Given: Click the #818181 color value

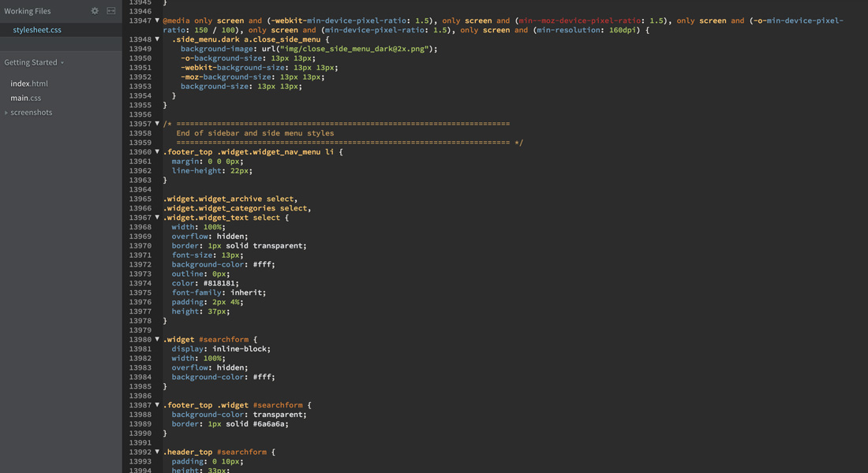Looking at the screenshot, I should 219,283.
